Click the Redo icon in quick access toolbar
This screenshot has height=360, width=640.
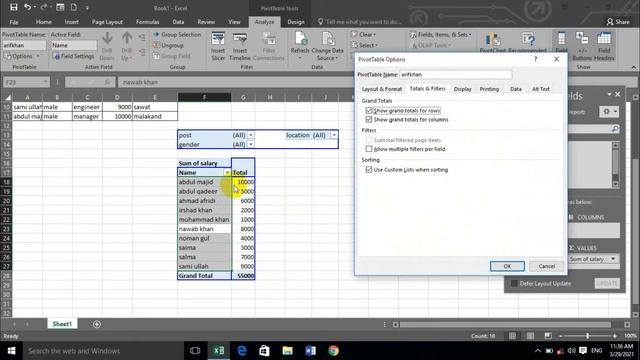43,7
